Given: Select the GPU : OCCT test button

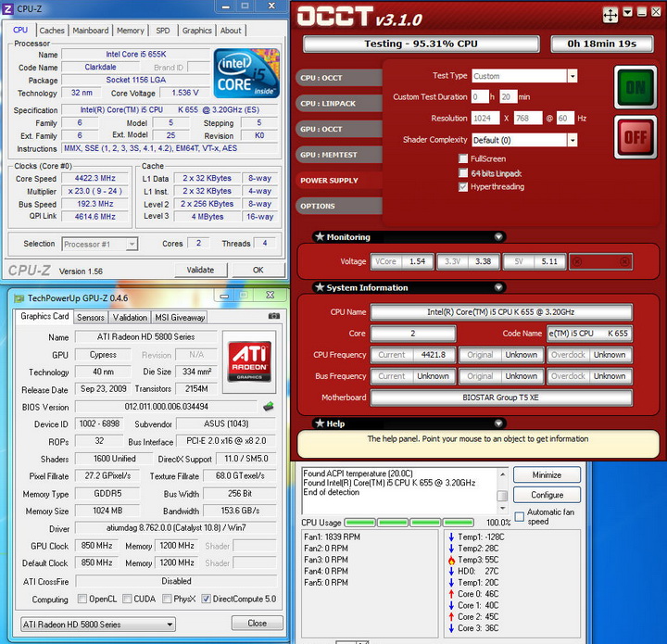Looking at the screenshot, I should pyautogui.click(x=338, y=129).
